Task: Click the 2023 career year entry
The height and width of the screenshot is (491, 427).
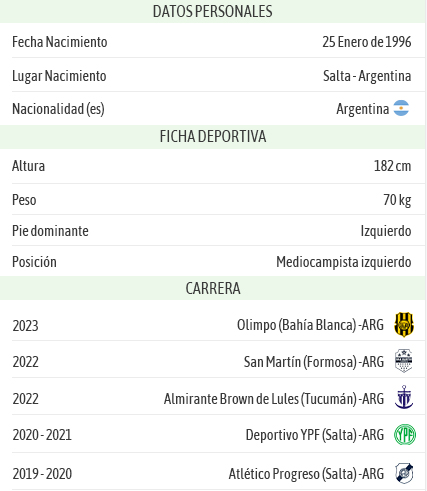Action: pos(26,326)
